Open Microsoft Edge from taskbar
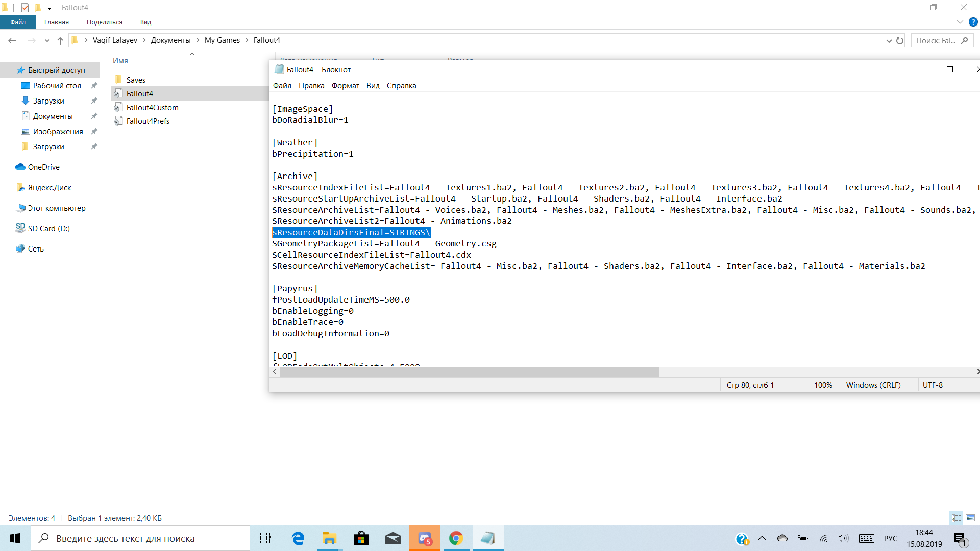The width and height of the screenshot is (980, 551). coord(298,538)
